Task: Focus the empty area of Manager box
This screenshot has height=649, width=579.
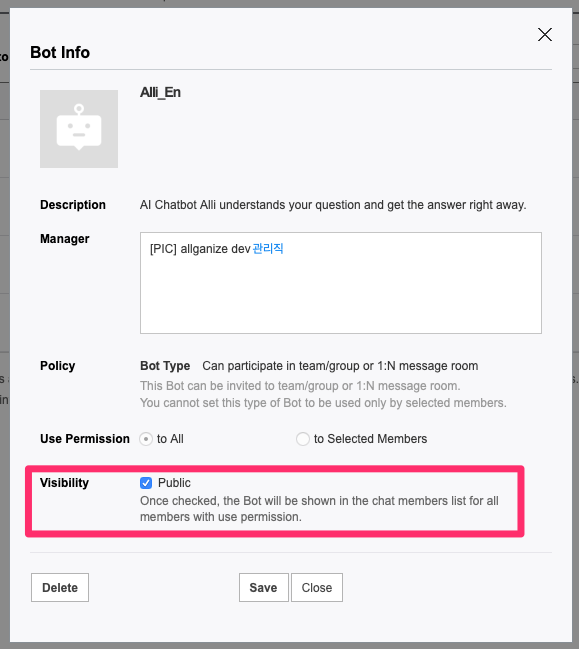Action: point(341,294)
